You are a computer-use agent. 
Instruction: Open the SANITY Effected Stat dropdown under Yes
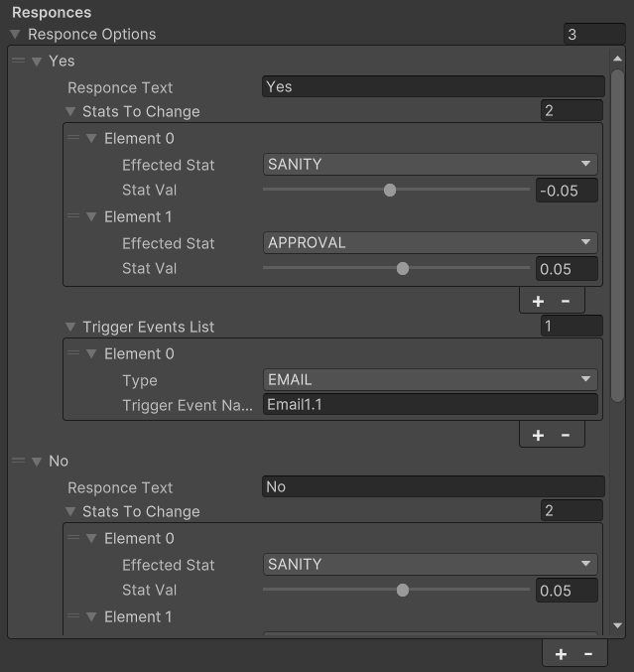(x=430, y=164)
